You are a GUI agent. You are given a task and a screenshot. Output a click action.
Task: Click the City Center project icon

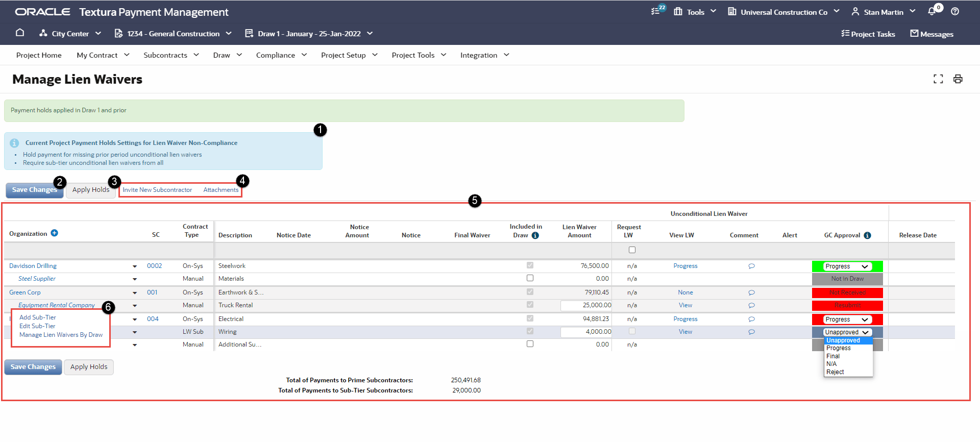(x=43, y=33)
